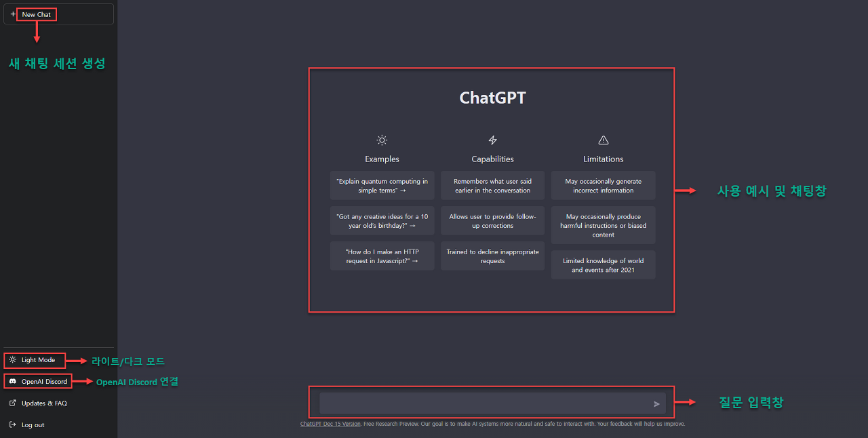
Task: Click the "Limited knowledge of world and events after 2021" card
Action: pos(604,265)
